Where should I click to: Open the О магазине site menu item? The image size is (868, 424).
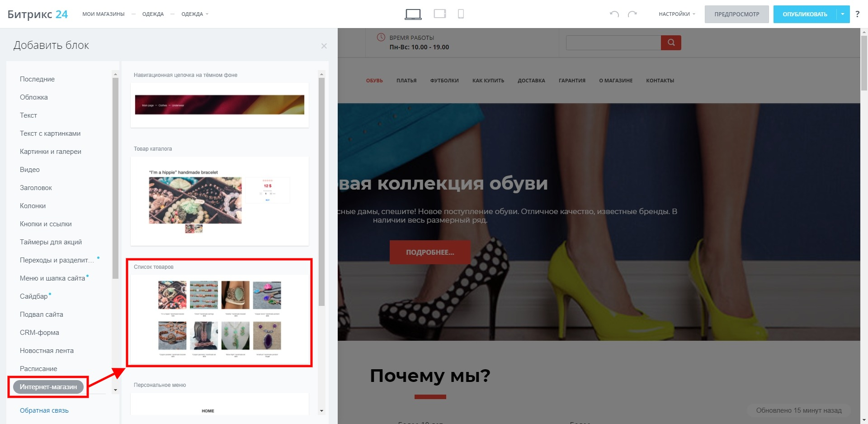click(x=616, y=81)
